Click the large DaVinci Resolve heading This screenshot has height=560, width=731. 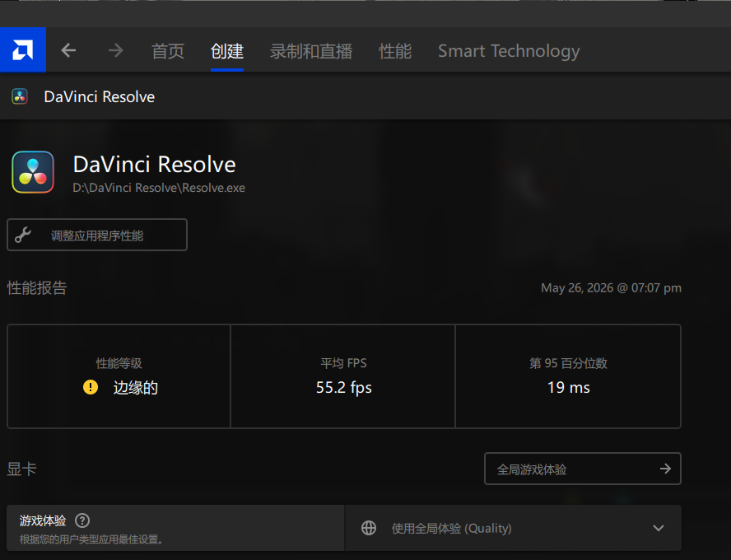[154, 164]
